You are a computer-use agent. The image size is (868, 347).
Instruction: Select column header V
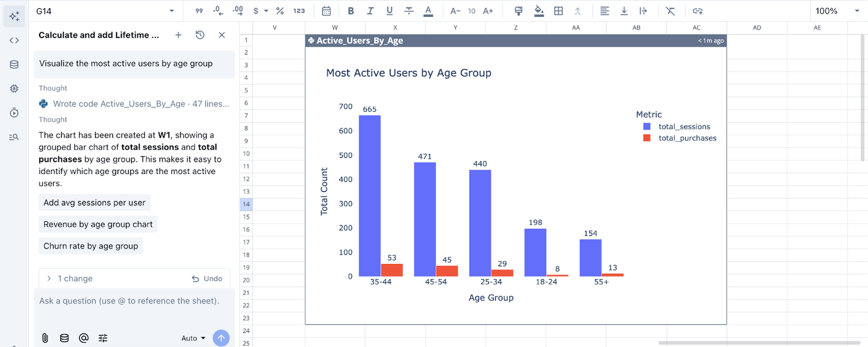[x=275, y=28]
